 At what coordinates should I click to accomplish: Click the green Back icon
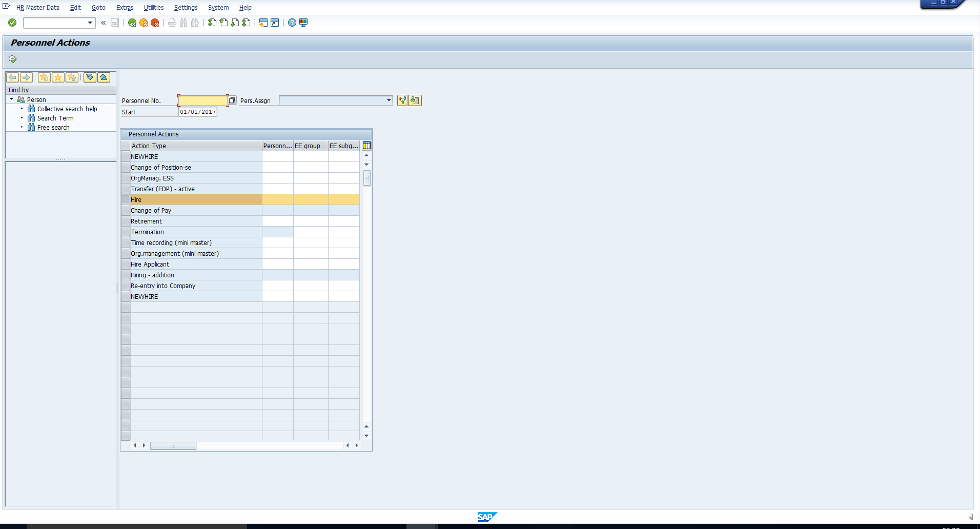(132, 23)
